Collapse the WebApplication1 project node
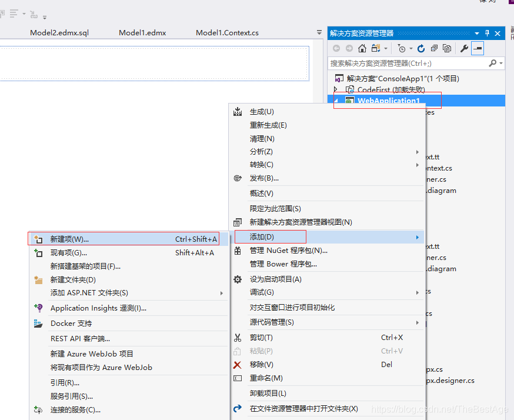This screenshot has width=514, height=420. click(336, 101)
